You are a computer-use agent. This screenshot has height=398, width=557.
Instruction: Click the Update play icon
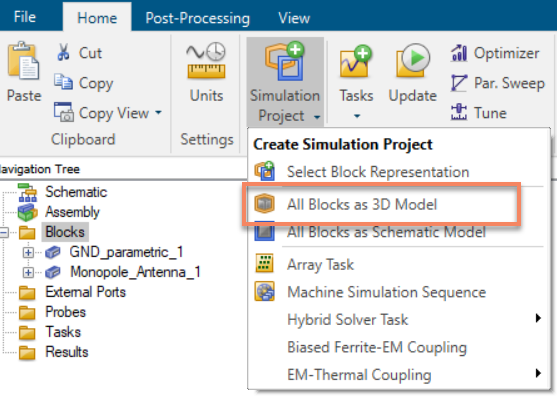tap(413, 60)
